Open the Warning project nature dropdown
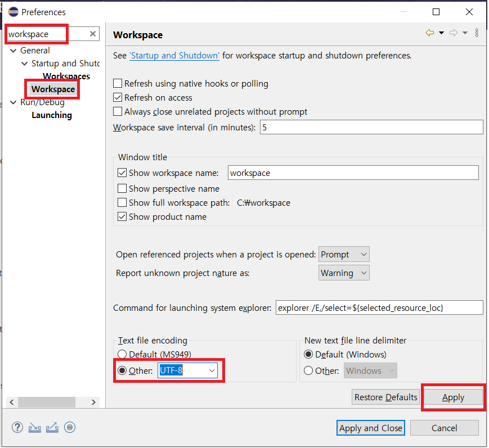 pos(344,273)
